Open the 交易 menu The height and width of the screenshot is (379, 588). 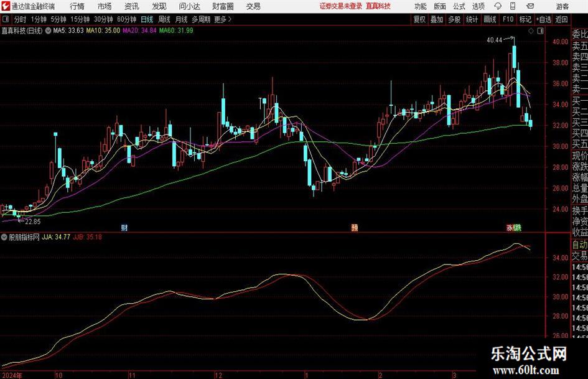point(253,6)
